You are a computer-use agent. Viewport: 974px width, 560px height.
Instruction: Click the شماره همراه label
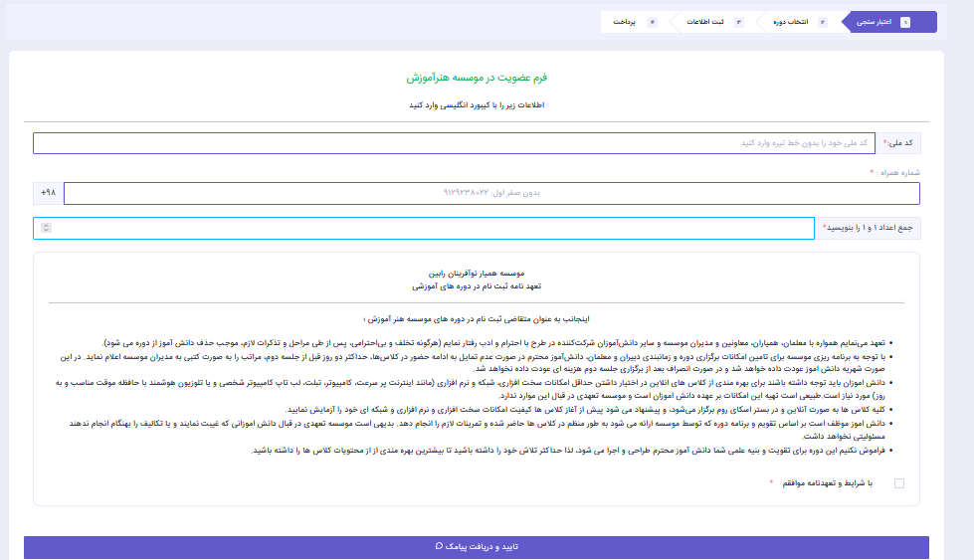[x=895, y=173]
